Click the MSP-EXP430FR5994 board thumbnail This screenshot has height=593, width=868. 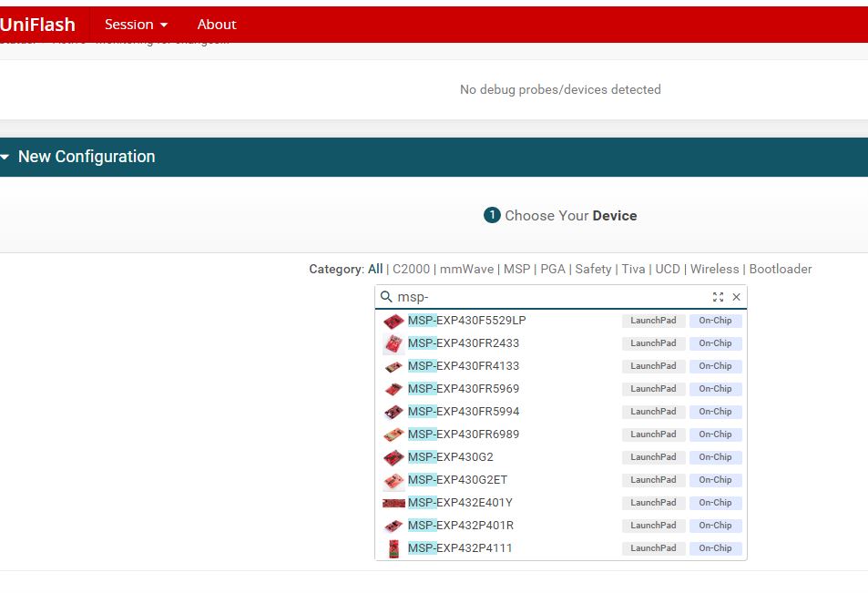point(393,412)
